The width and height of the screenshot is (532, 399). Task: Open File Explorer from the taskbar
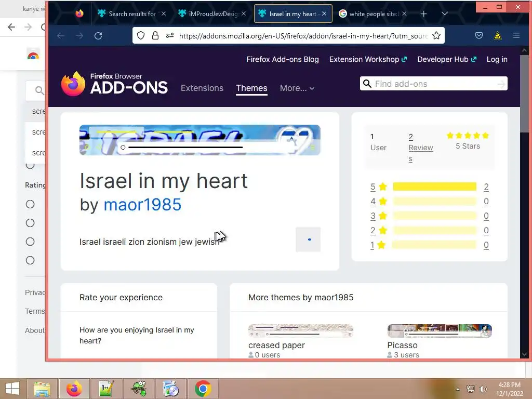click(42, 389)
